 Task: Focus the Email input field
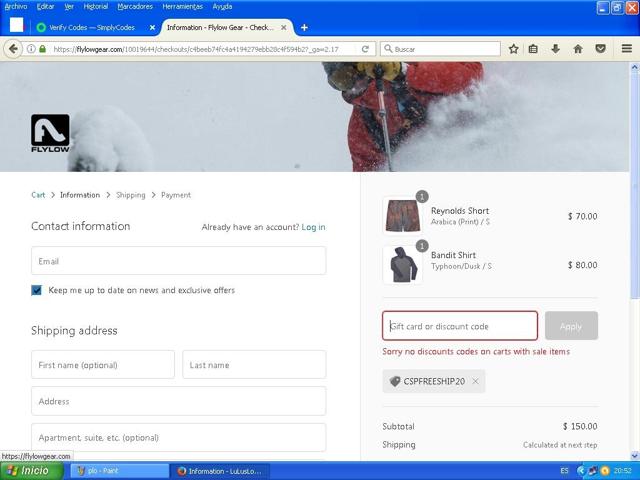178,260
